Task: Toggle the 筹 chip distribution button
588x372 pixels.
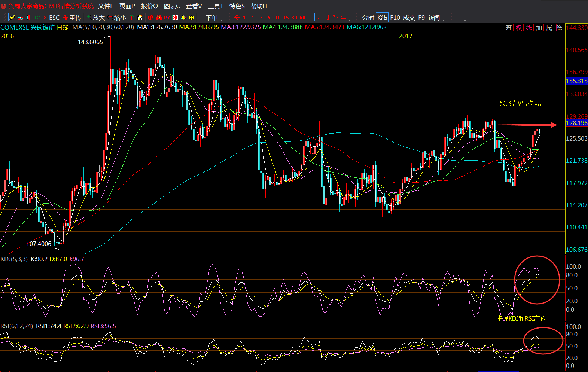Action: pyautogui.click(x=508, y=28)
